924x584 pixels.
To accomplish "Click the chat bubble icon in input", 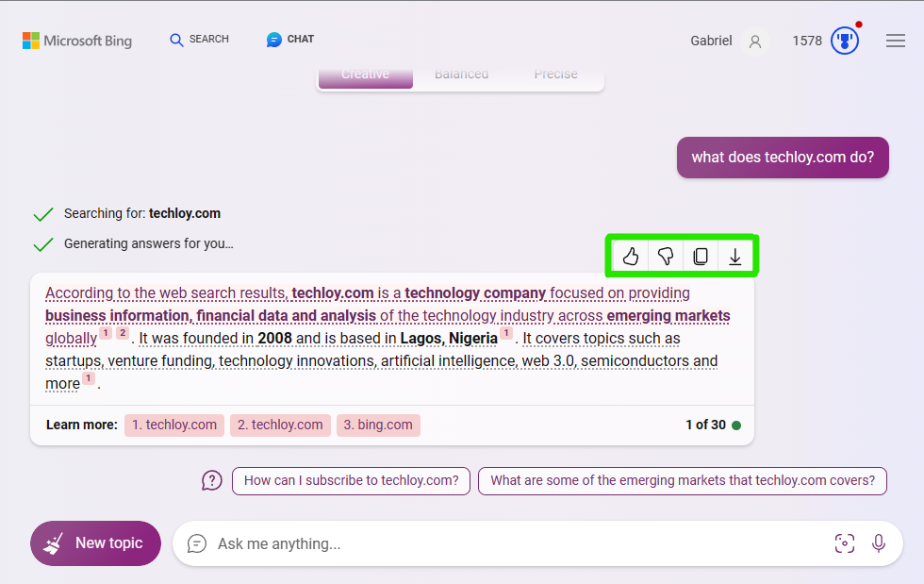I will tap(197, 543).
